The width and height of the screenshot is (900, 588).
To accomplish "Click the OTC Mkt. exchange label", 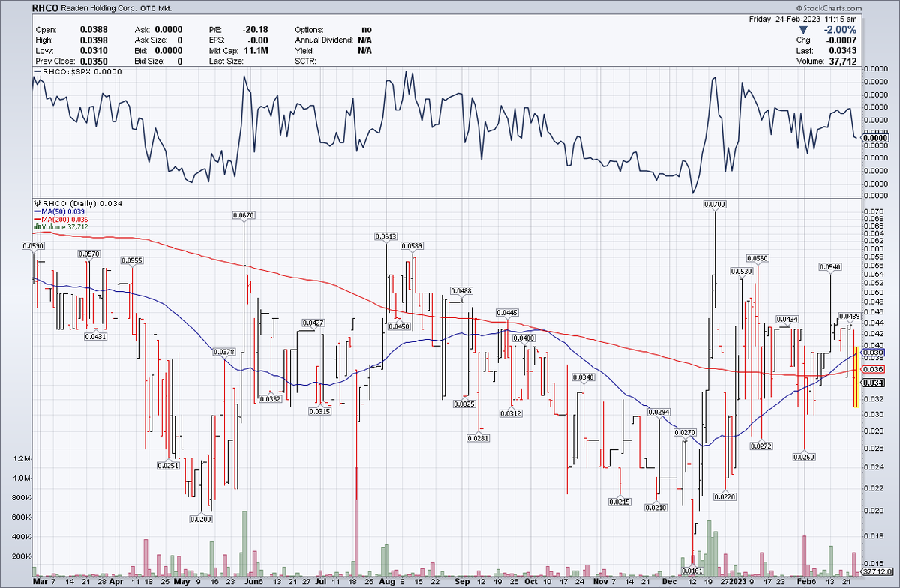I will pos(157,7).
